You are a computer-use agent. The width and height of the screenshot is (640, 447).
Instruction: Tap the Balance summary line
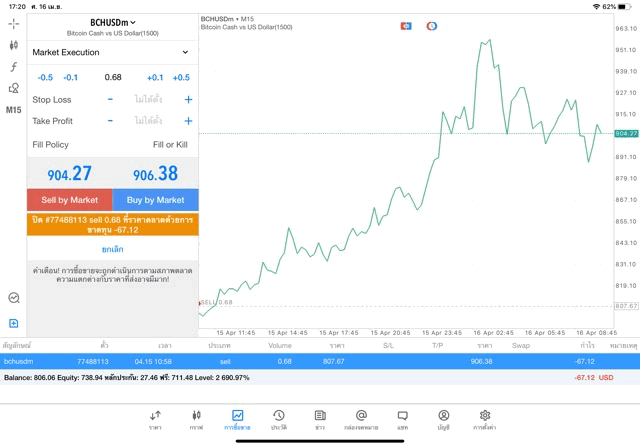pos(127,378)
